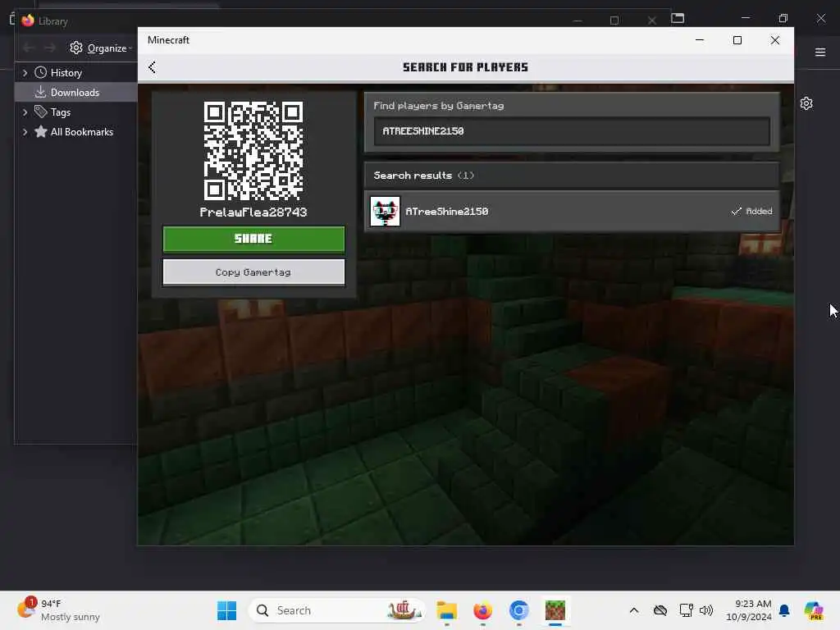840x630 pixels.
Task: Click PrelawFlea28743 gamertag text
Action: click(253, 212)
